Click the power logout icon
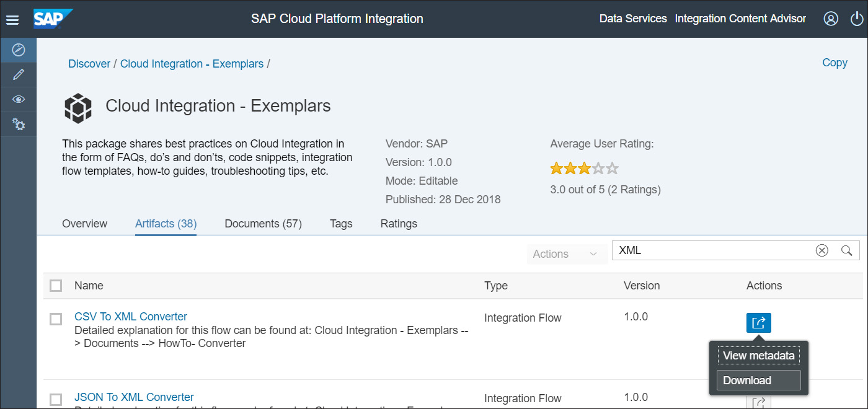Screen dimensions: 868x409 (857, 19)
